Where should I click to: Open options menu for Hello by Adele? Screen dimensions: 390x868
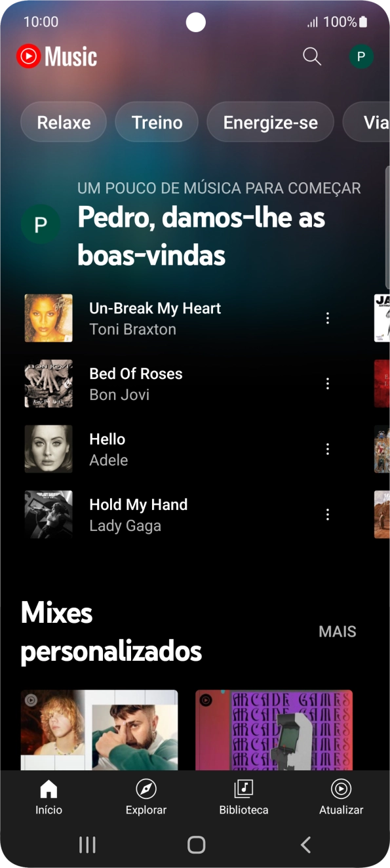(x=328, y=449)
